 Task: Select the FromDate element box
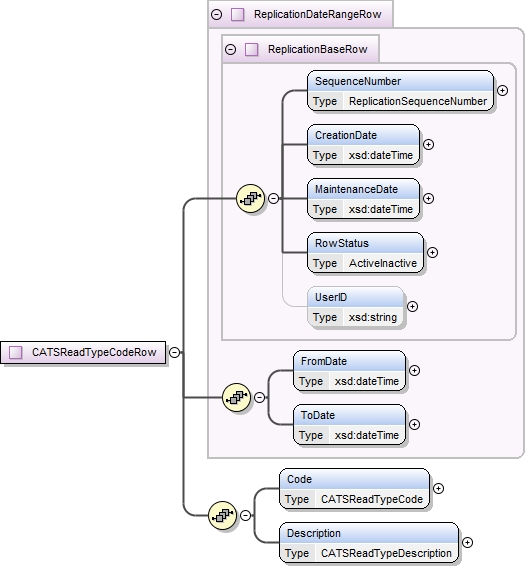point(349,371)
